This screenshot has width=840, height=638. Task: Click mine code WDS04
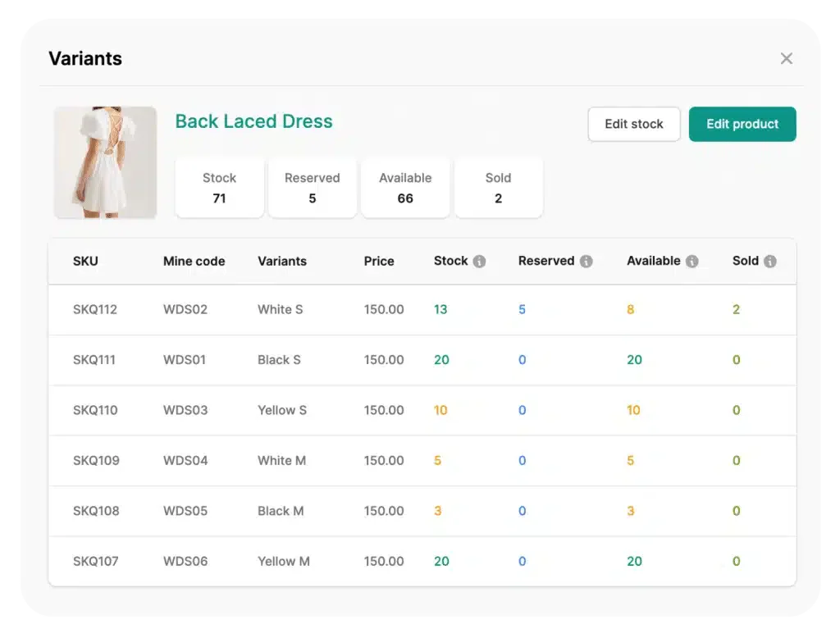[185, 461]
